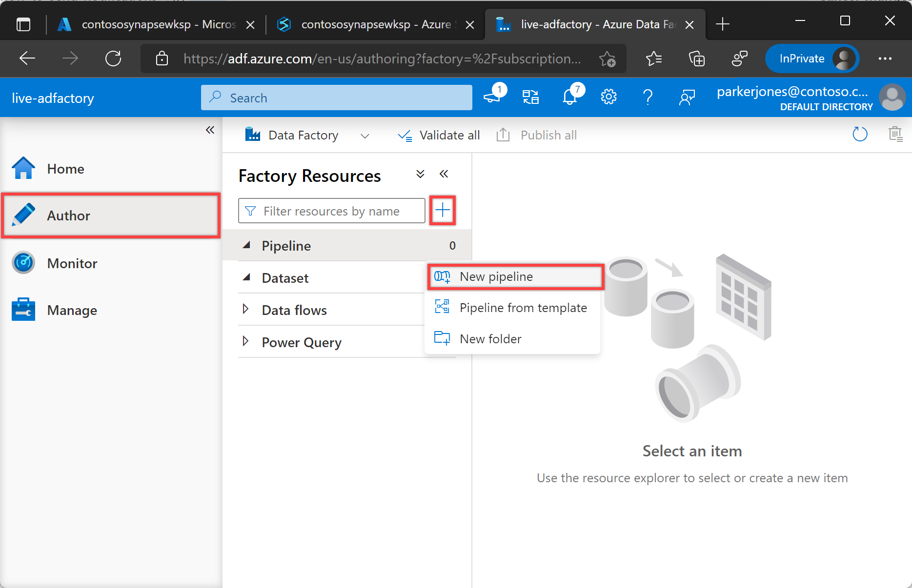Collapse the left navigation sidebar
The height and width of the screenshot is (588, 912).
click(210, 130)
